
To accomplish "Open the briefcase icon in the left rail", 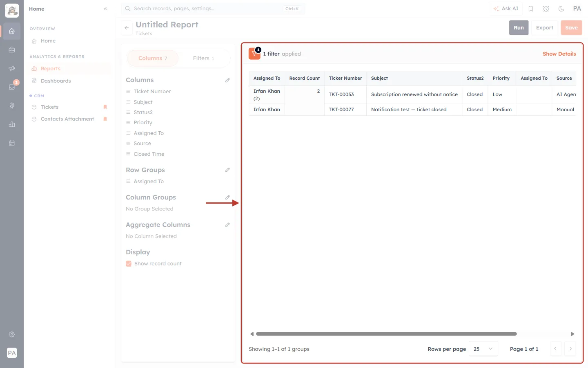I will (x=12, y=50).
